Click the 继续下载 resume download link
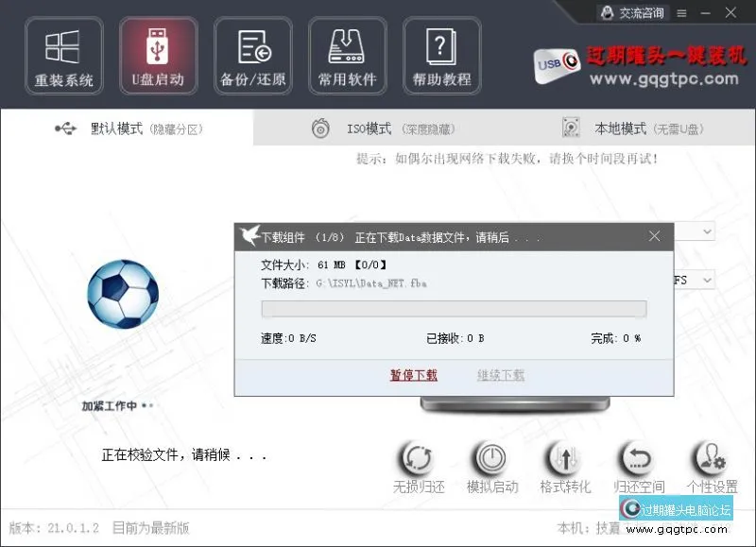Image resolution: width=756 pixels, height=547 pixels. click(x=501, y=375)
